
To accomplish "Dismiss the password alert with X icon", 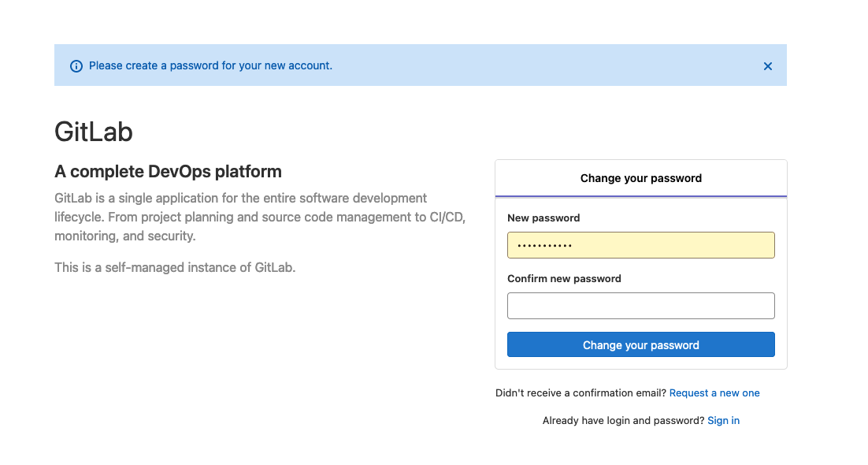I will coord(767,66).
